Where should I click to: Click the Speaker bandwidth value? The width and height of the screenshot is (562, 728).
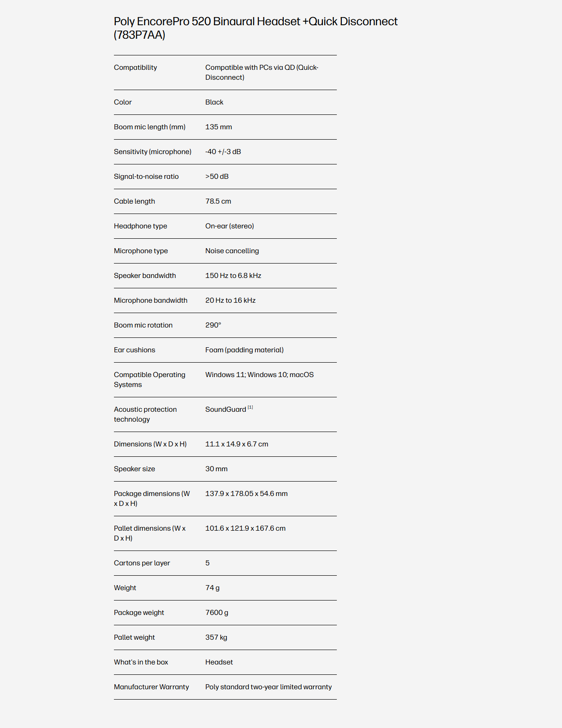coord(233,276)
